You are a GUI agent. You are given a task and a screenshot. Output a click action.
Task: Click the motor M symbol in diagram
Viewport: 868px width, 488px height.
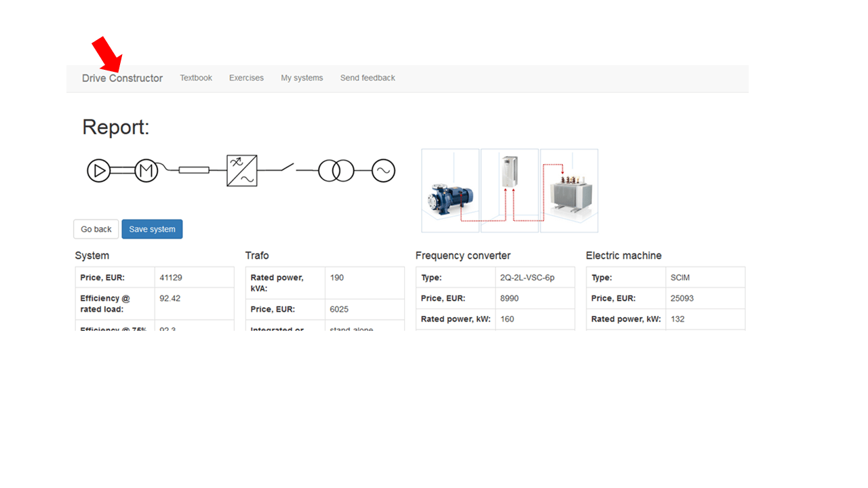pos(146,171)
